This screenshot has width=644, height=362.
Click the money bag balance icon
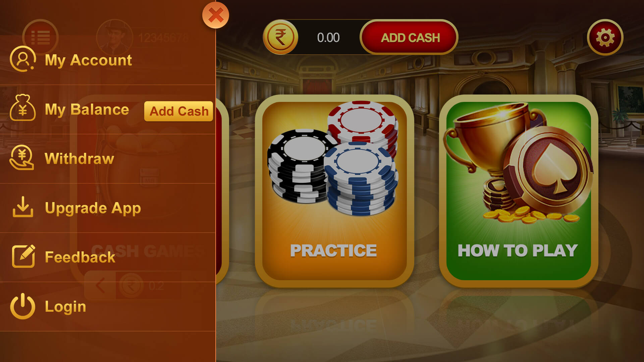pos(22,108)
